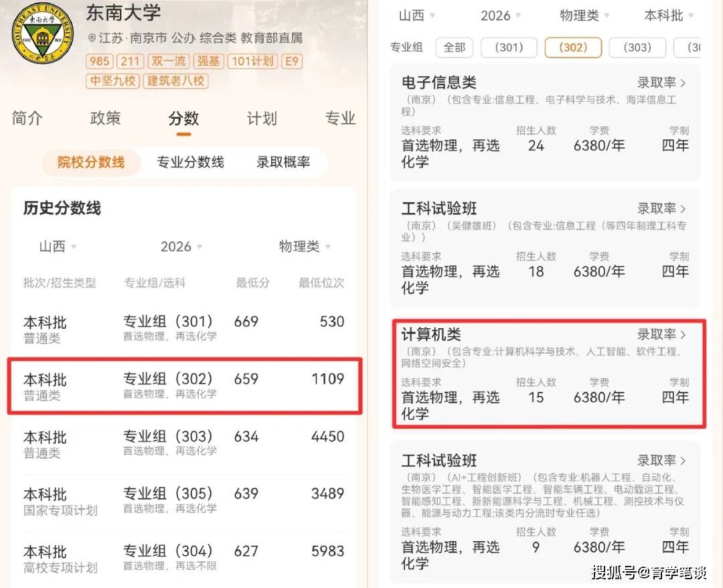Screen dimensions: 723x588
Task: Tap the 中坚九校 tag
Action: coord(113,81)
